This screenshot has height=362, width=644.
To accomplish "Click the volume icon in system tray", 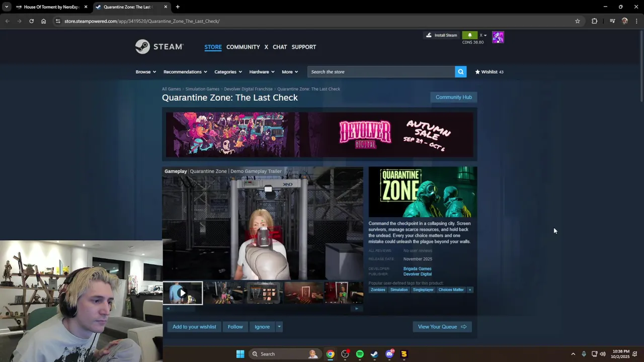I will (x=603, y=354).
